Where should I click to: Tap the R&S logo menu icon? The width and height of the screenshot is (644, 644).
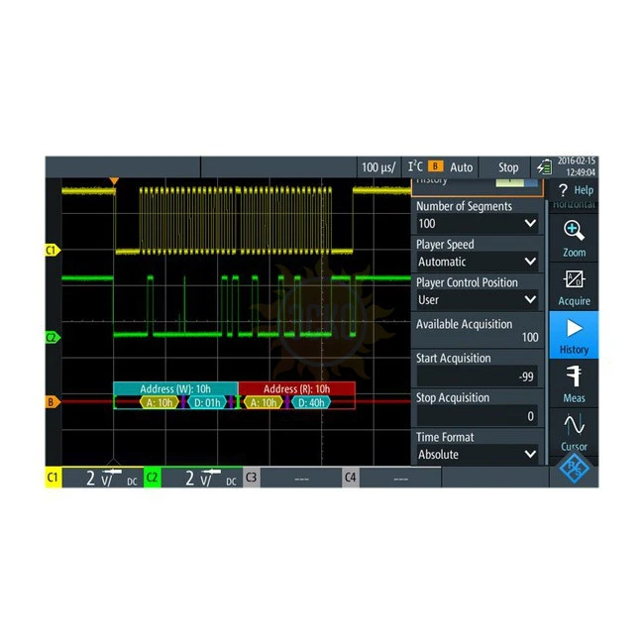pos(574,469)
